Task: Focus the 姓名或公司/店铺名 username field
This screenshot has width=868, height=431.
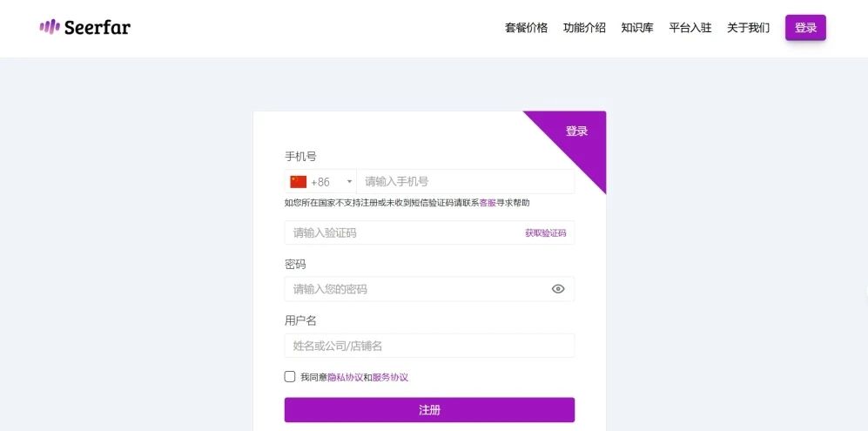Action: (429, 346)
